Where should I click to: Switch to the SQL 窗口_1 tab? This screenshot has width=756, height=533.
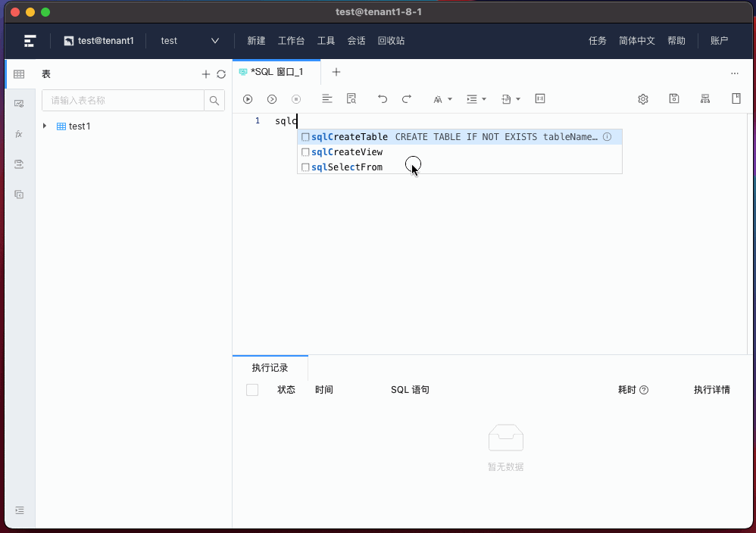[x=276, y=72]
